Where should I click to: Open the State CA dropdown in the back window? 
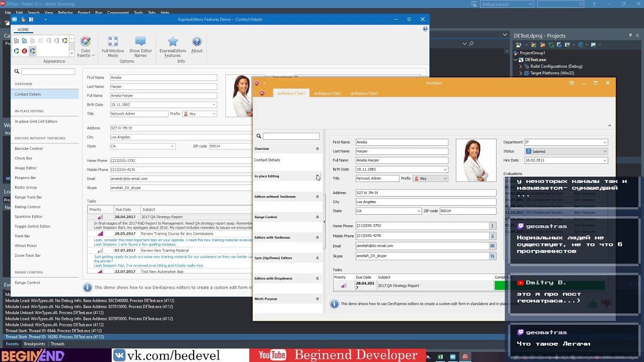pos(172,146)
